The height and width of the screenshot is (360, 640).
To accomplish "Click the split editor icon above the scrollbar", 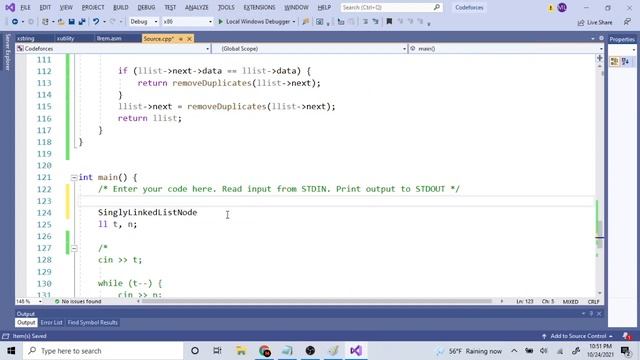I will (600, 58).
